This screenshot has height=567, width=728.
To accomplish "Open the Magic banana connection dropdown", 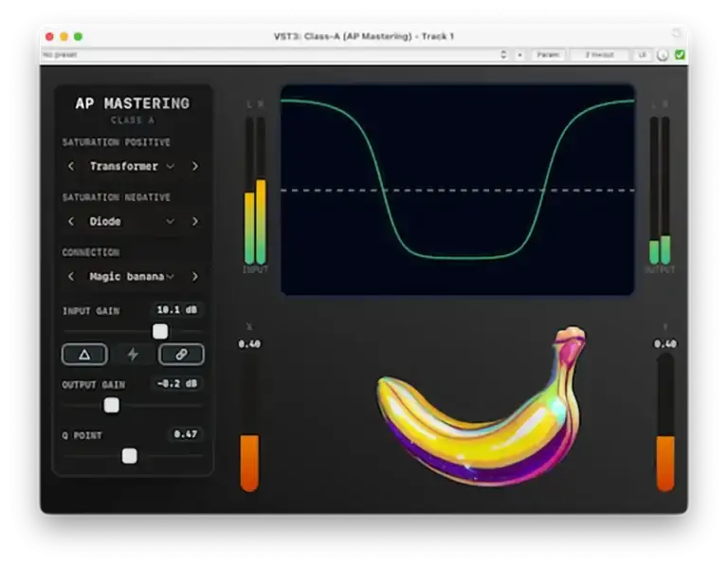I will pos(132,277).
